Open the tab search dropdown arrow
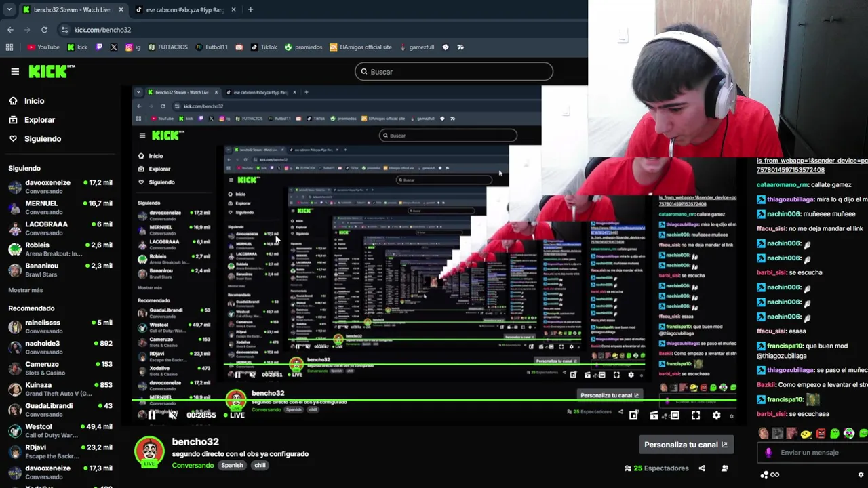This screenshot has height=488, width=868. [x=9, y=9]
